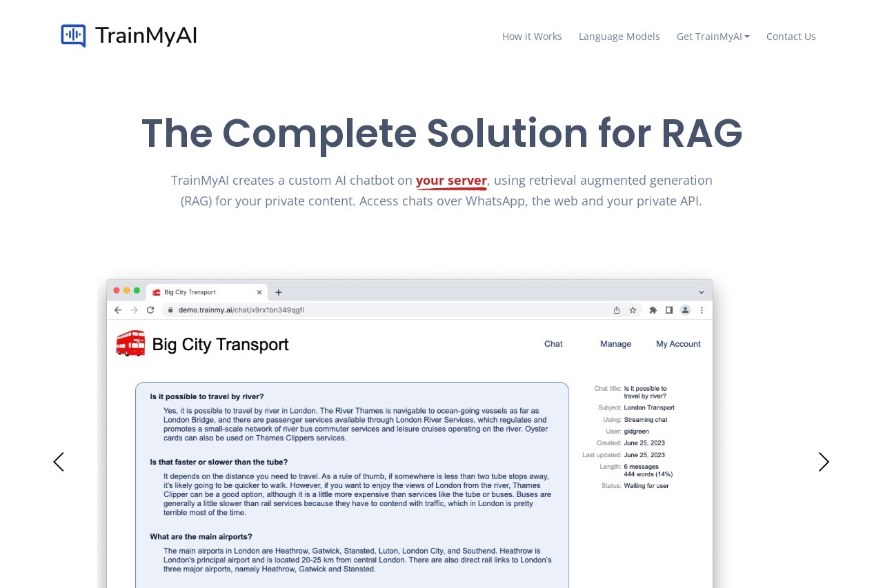Click the new tab plus in the demo browser

279,292
